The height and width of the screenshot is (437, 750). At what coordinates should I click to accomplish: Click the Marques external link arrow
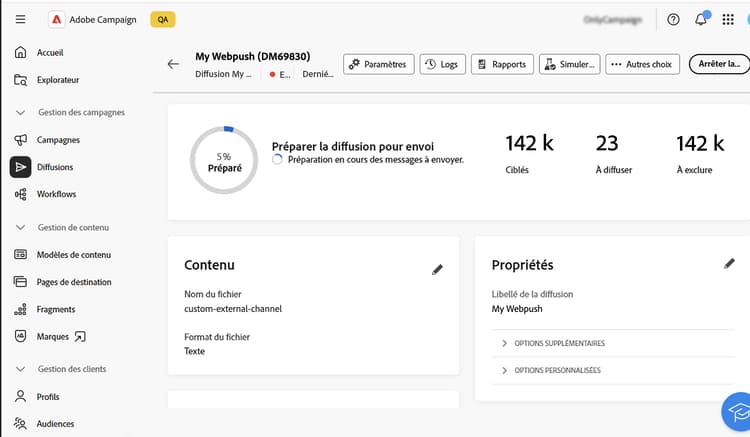(x=80, y=337)
